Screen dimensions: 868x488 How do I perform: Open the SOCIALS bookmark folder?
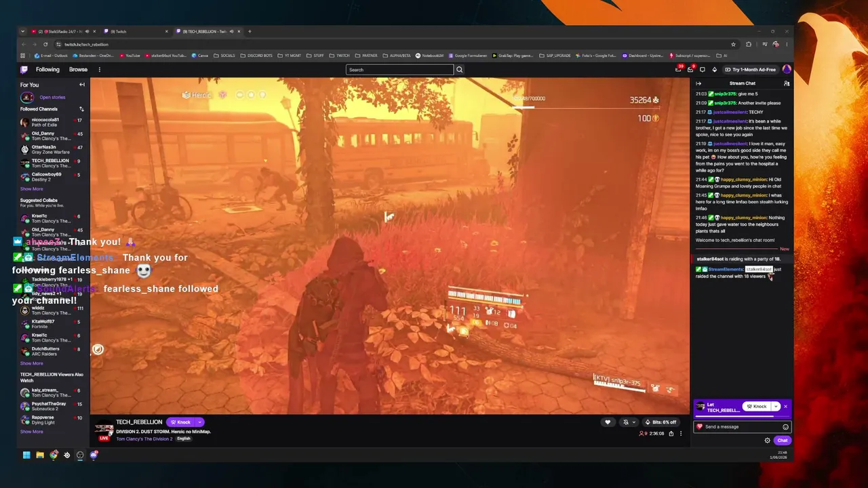[224, 56]
